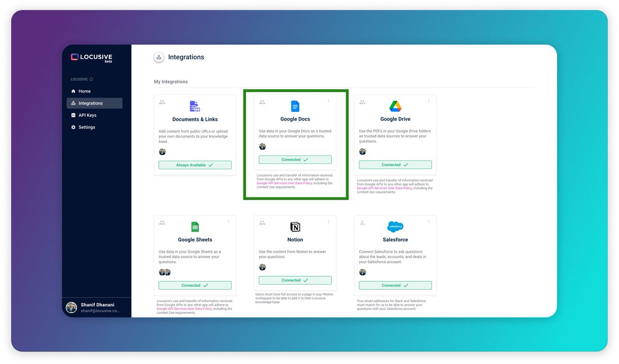Select Integrations in the sidebar menu
This screenshot has width=619, height=364.
click(94, 103)
